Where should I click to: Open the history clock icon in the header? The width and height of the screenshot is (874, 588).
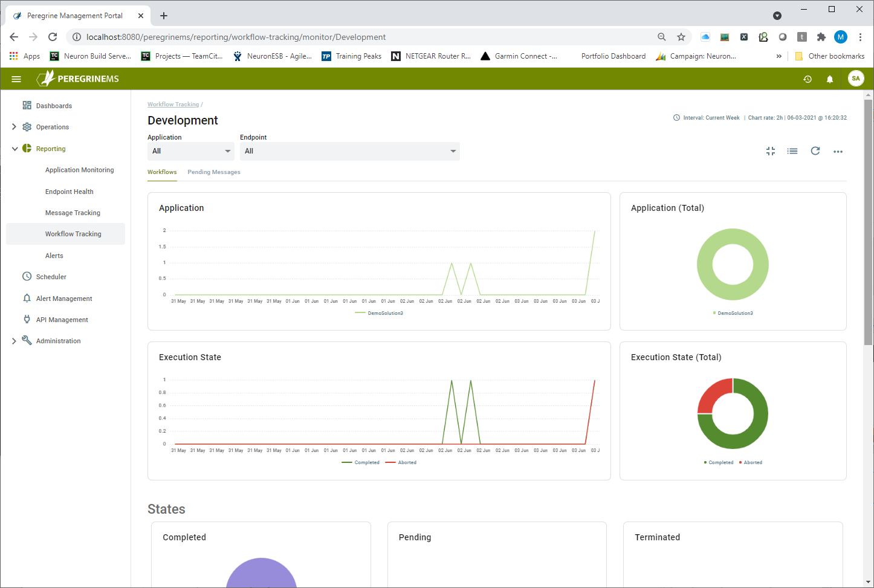808,79
